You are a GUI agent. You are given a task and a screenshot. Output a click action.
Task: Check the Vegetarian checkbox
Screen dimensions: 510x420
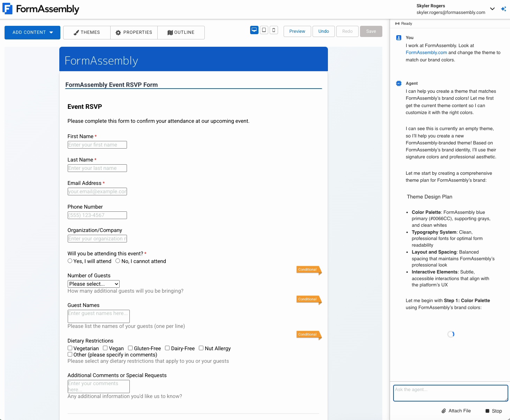[70, 348]
